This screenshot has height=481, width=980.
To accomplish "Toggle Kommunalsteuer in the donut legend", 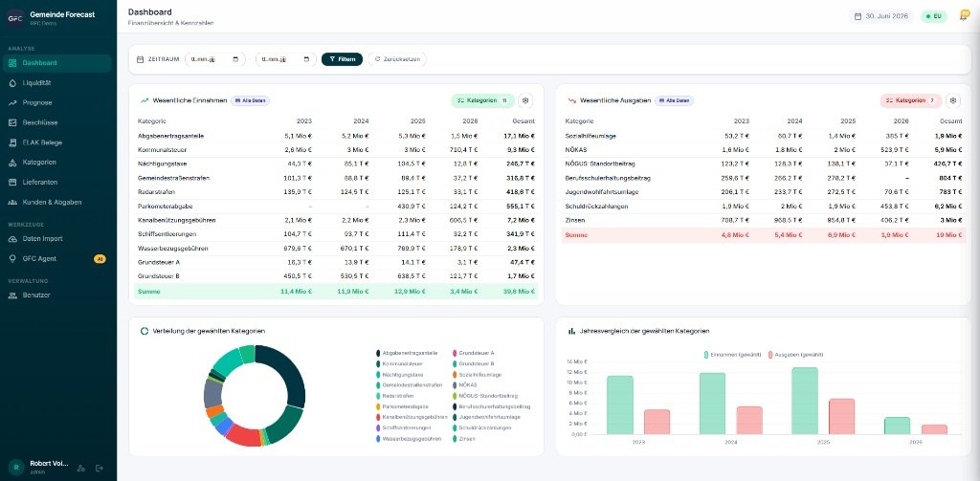I will pos(399,363).
